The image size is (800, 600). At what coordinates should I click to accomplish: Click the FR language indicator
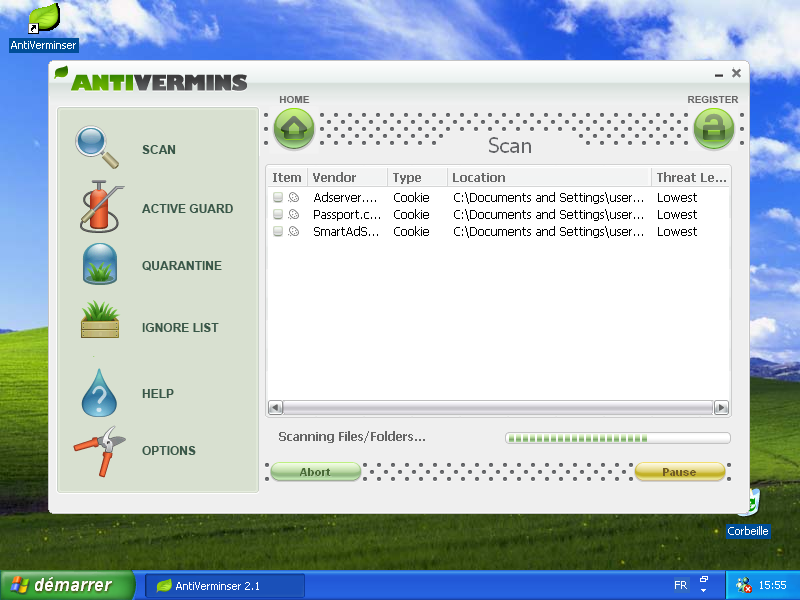(x=680, y=585)
